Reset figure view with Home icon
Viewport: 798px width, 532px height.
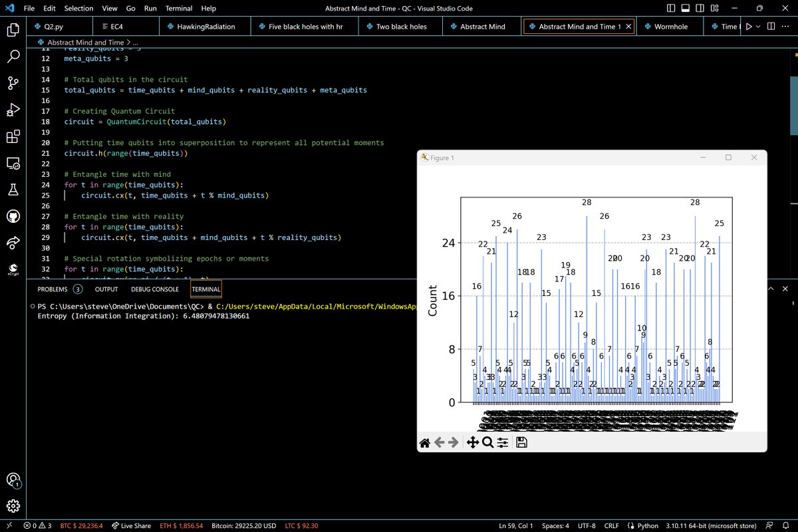click(x=425, y=442)
